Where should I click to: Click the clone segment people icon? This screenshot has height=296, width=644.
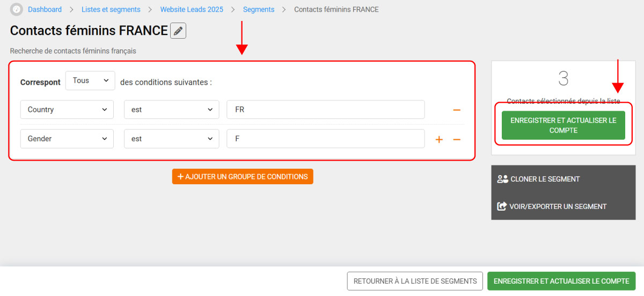pyautogui.click(x=502, y=179)
